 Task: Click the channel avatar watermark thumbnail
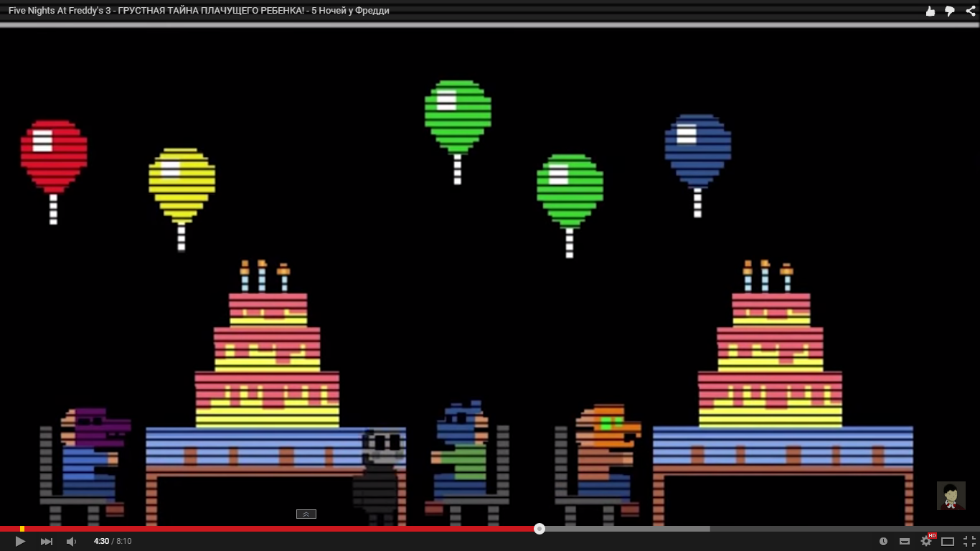click(x=951, y=496)
